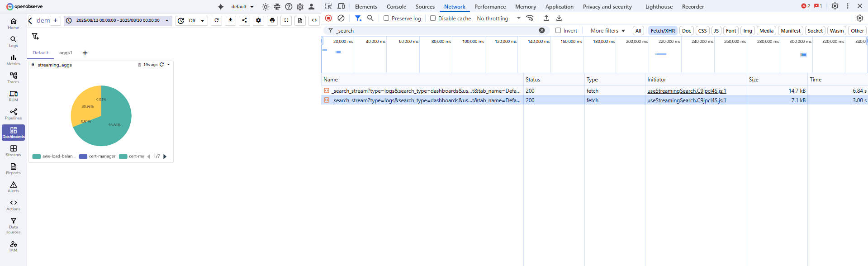Expand the No throttling dropdown
The width and height of the screenshot is (868, 266).
[498, 19]
